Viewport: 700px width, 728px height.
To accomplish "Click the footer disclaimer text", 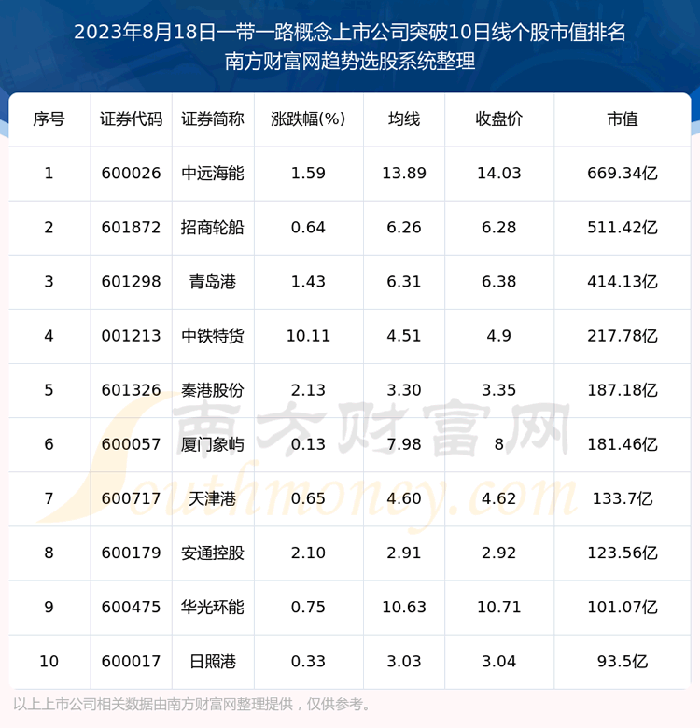I will 192,705.
